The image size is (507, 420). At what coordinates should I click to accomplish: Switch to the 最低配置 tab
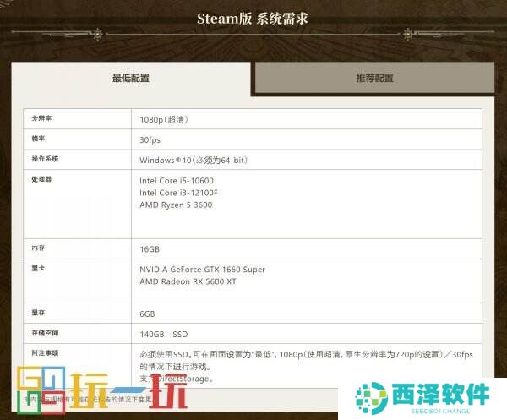(x=131, y=79)
